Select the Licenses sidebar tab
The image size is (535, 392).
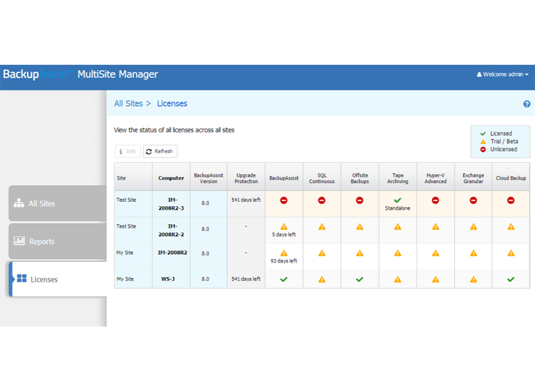[x=57, y=279]
